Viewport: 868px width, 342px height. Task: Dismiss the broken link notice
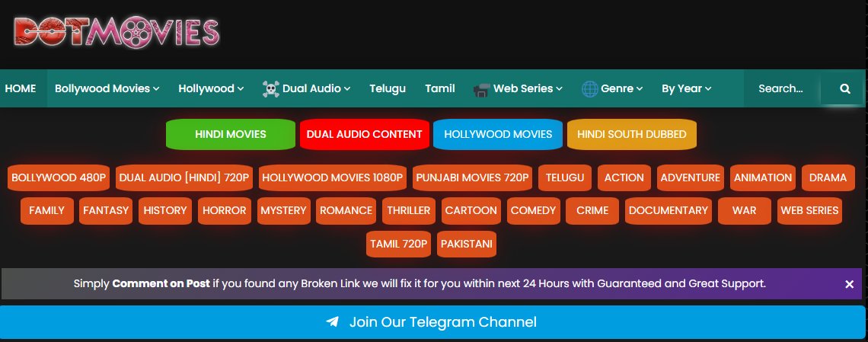[x=849, y=284]
